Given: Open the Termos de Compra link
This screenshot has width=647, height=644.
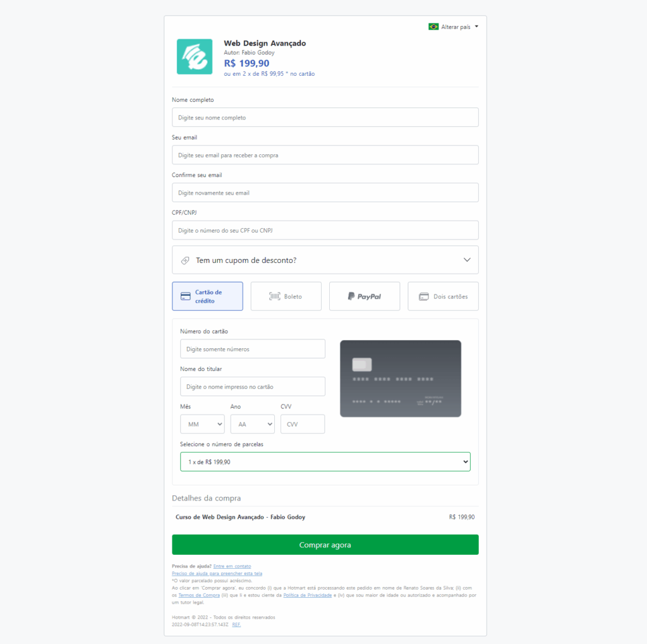Looking at the screenshot, I should 199,595.
